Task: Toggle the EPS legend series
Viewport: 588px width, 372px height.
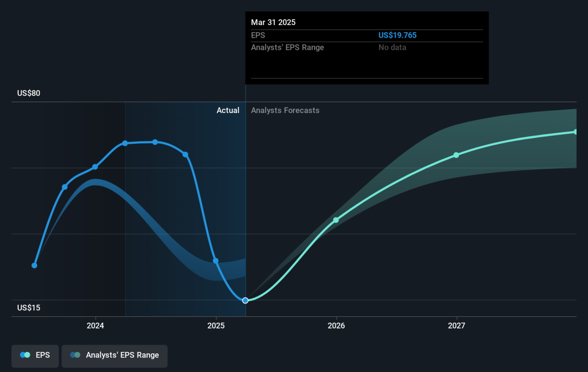Action: [x=35, y=355]
